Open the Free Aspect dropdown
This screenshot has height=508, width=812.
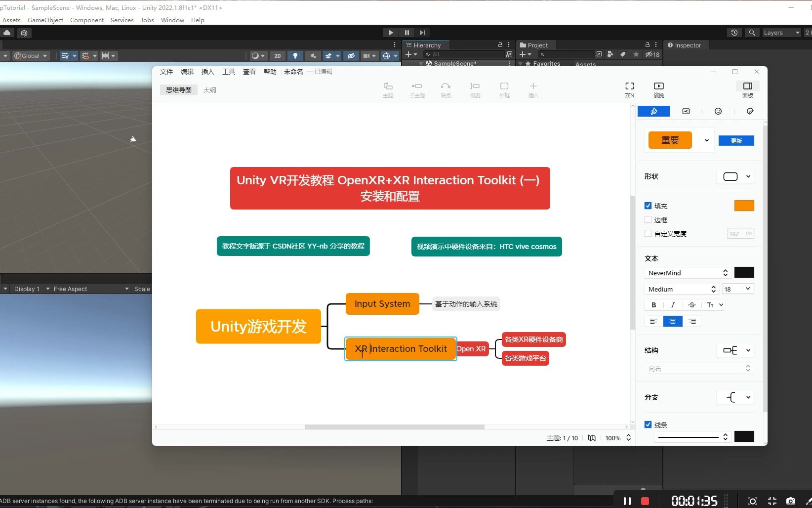[x=91, y=289]
